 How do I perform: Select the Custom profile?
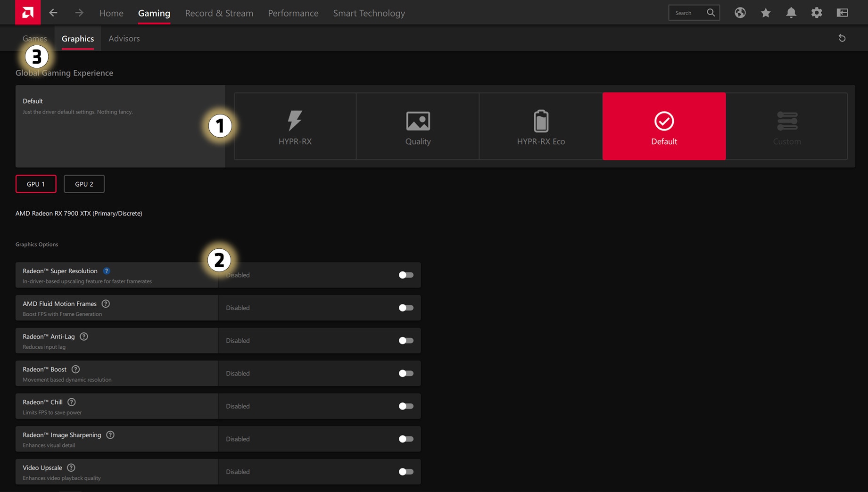coord(787,126)
